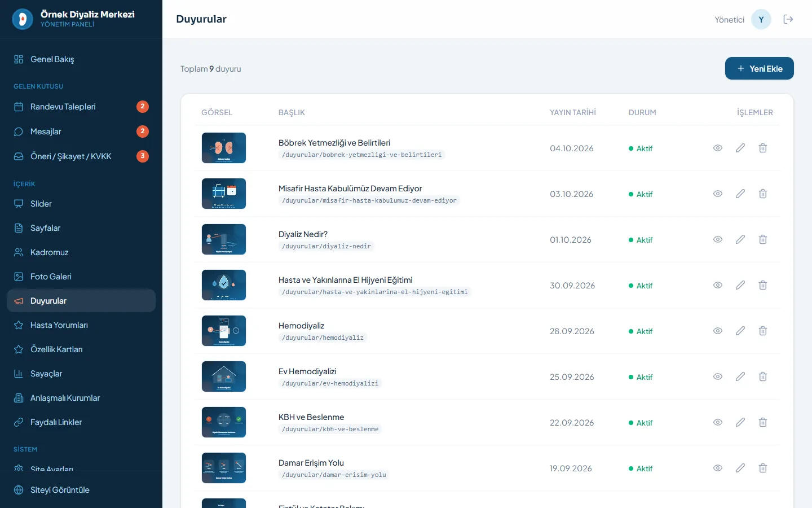Screen dimensions: 812x508
Task: Open Mesajlar inbox
Action: tap(81, 132)
